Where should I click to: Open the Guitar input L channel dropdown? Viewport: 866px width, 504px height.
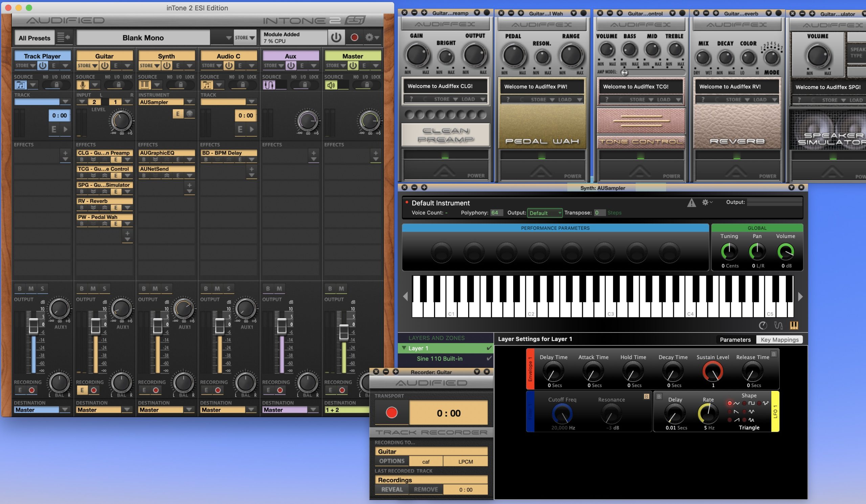click(82, 102)
